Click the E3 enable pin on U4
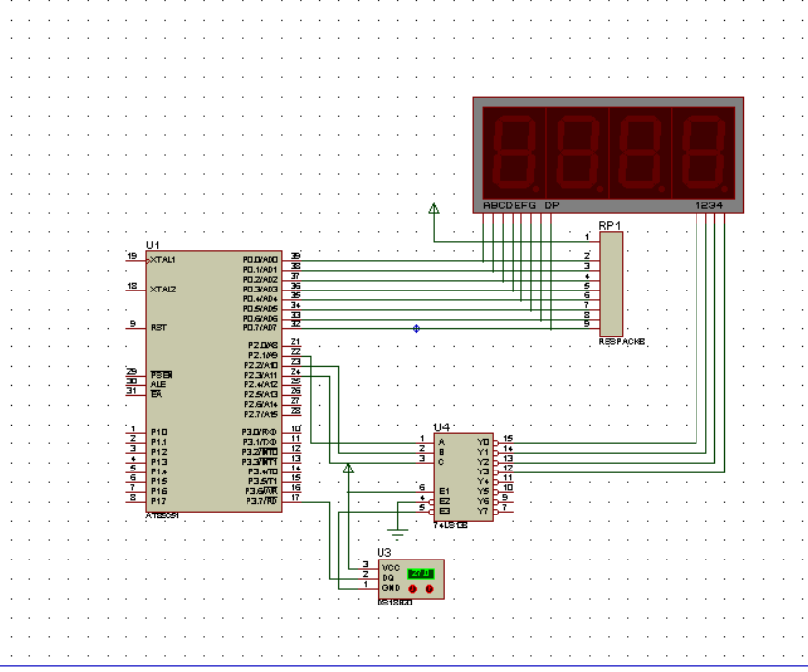This screenshot has width=808, height=672. click(445, 512)
